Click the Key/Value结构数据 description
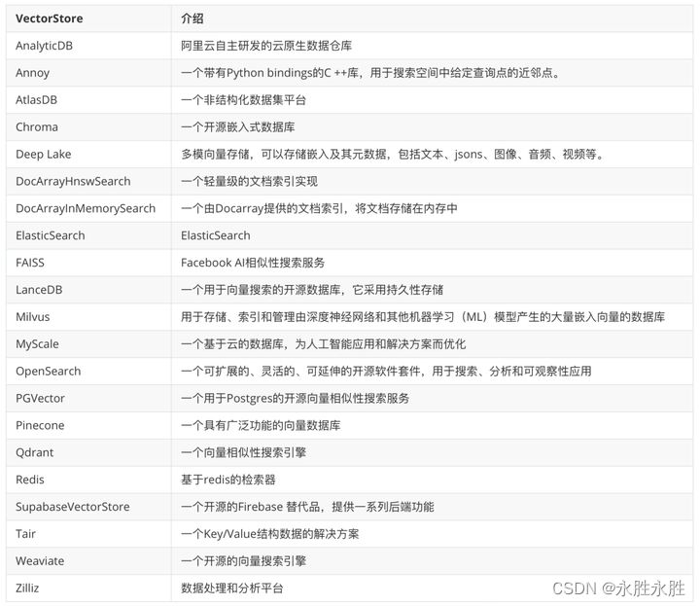Viewport: 700px width, 606px height. pos(270,534)
